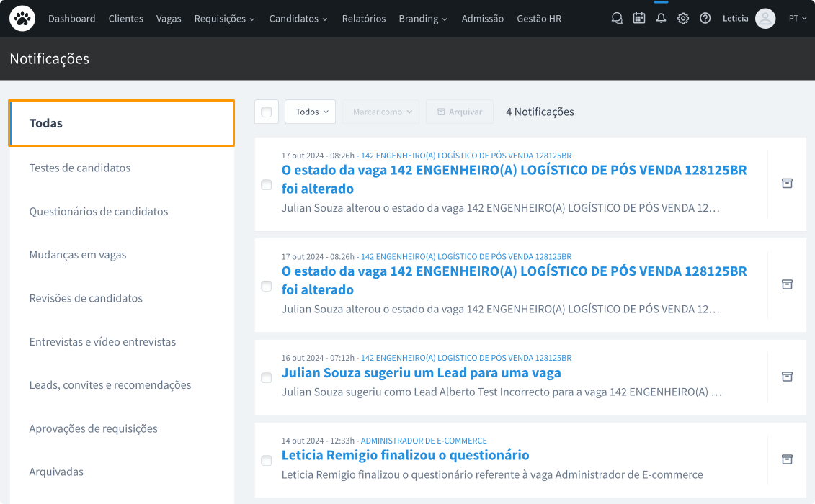Click the Leticia user avatar

tap(765, 19)
